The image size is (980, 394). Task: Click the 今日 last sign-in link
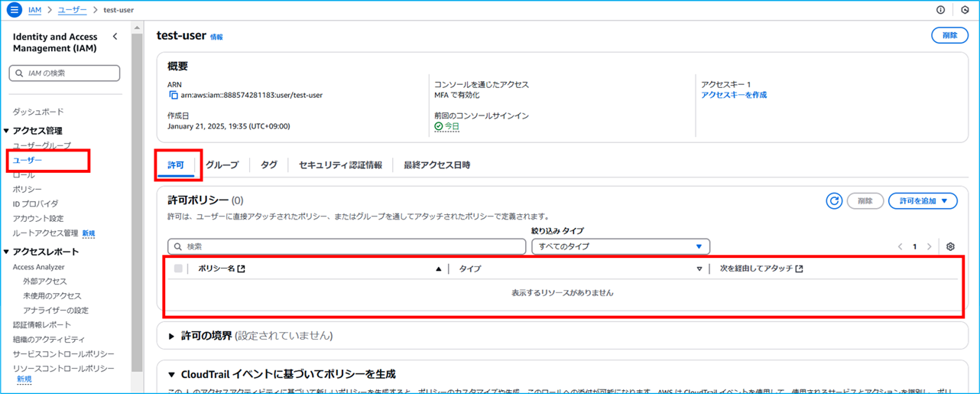pos(452,126)
